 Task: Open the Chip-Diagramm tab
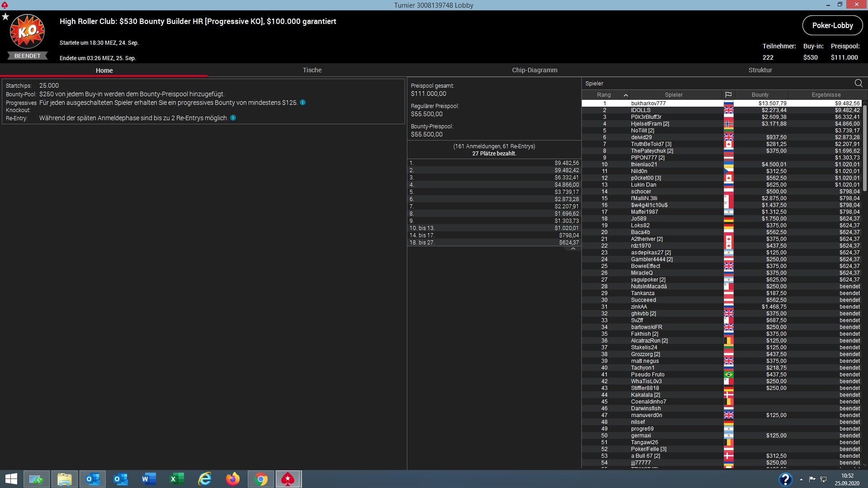534,70
